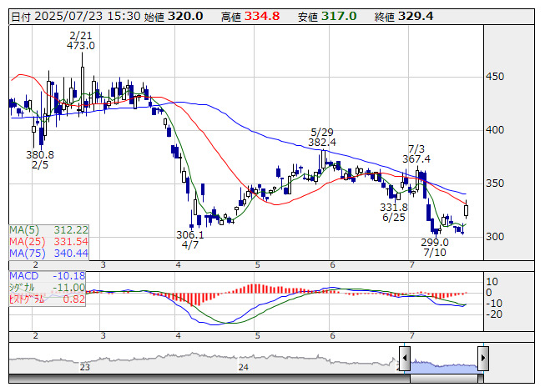Click the 306.1 4/7 low label
Image resolution: width=545 pixels, height=392 pixels.
[190, 240]
